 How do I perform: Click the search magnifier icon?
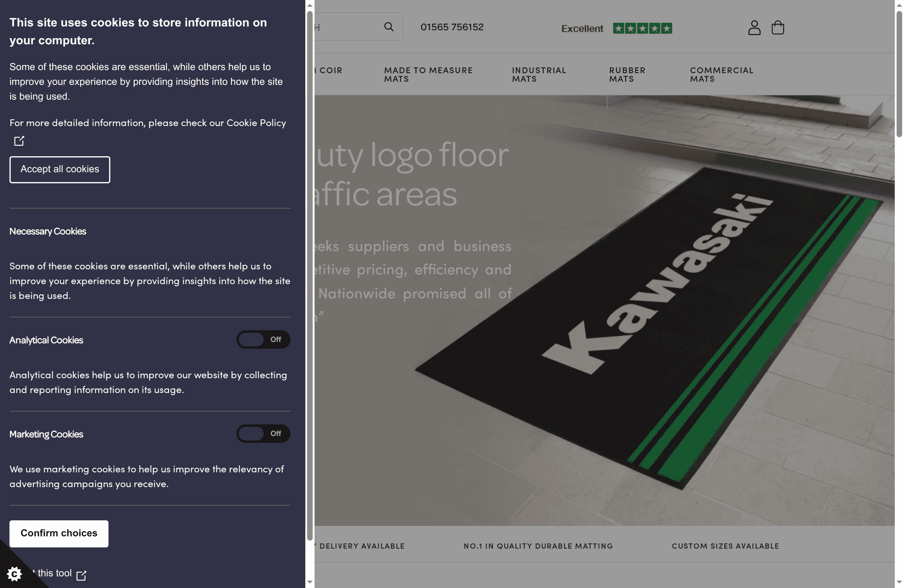click(389, 27)
